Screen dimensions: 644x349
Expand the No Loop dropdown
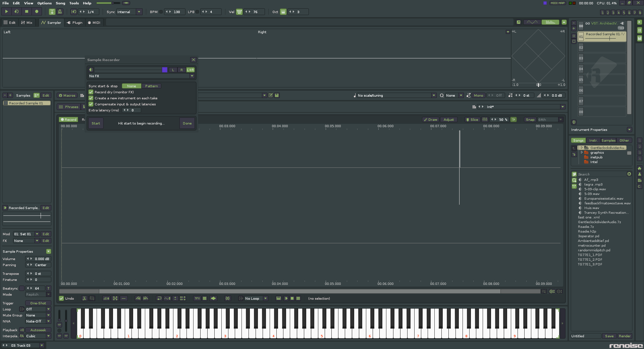tap(265, 298)
